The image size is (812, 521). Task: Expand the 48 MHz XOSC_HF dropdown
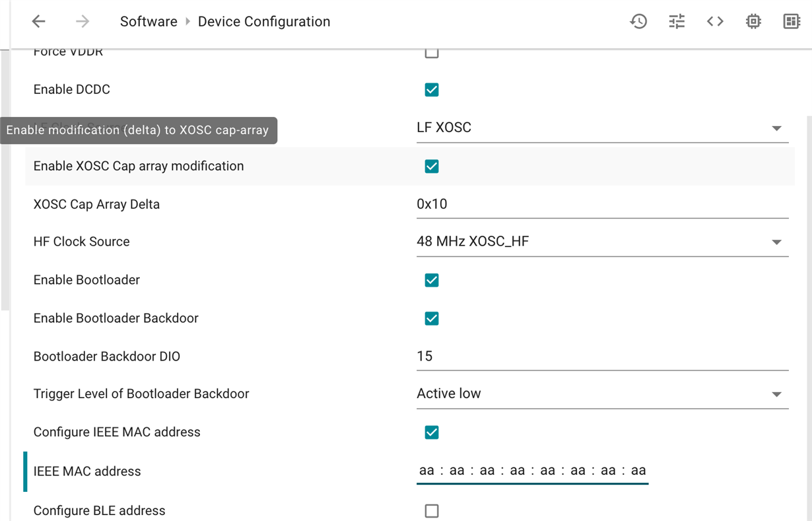602,242
